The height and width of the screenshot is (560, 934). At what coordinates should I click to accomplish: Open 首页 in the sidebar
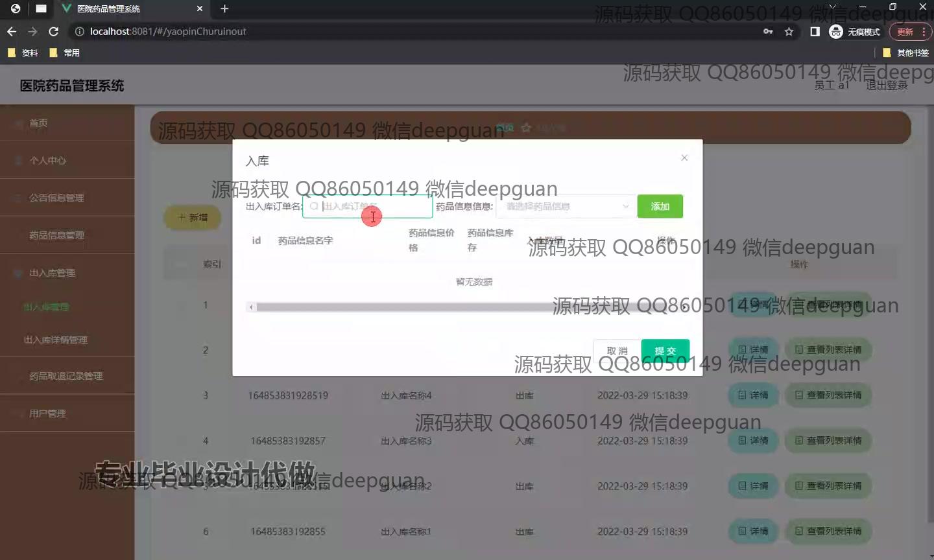[x=67, y=122]
